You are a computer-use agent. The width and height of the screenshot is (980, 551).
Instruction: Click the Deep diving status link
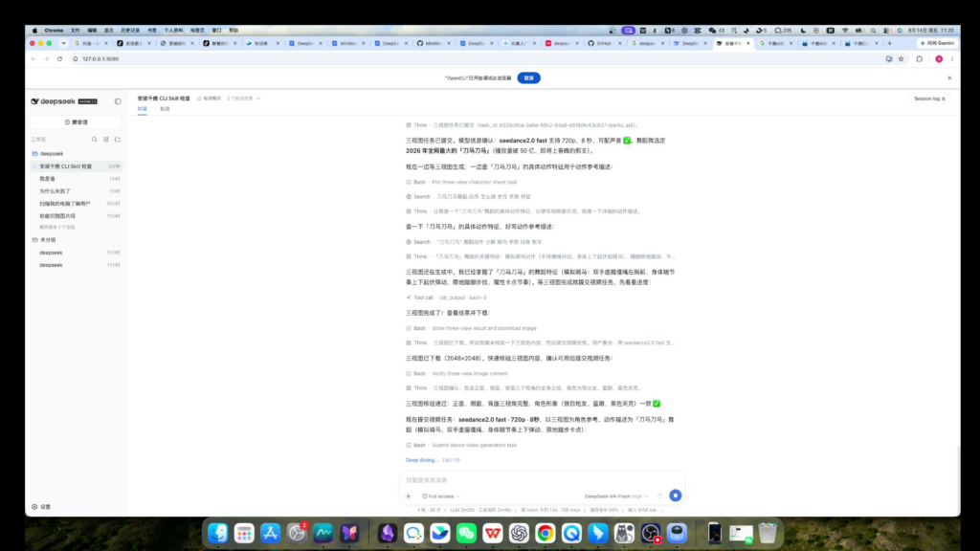pos(422,460)
